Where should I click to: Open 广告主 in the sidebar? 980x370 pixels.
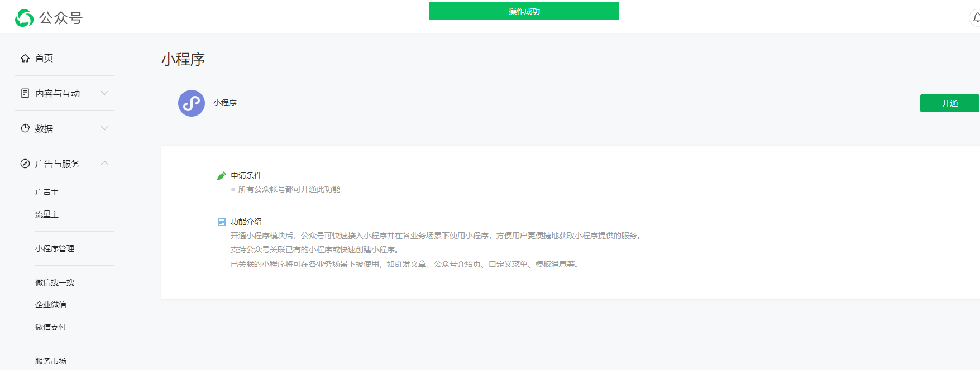47,192
